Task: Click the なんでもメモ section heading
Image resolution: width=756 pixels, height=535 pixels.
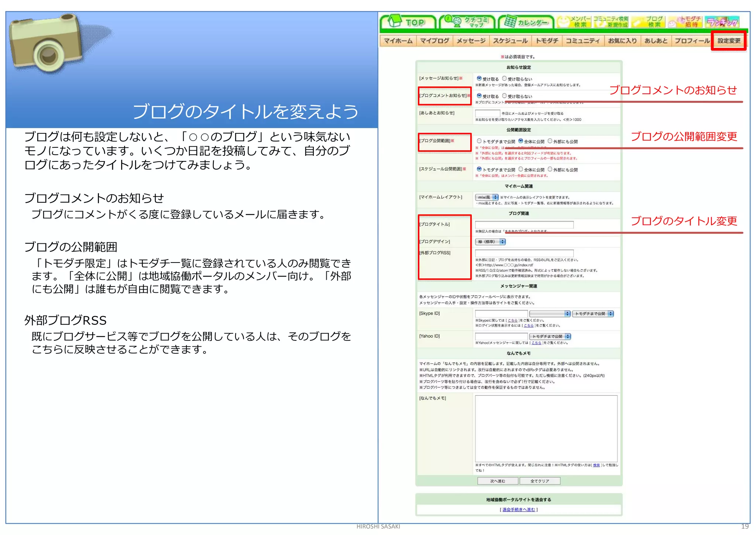Action: [519, 353]
